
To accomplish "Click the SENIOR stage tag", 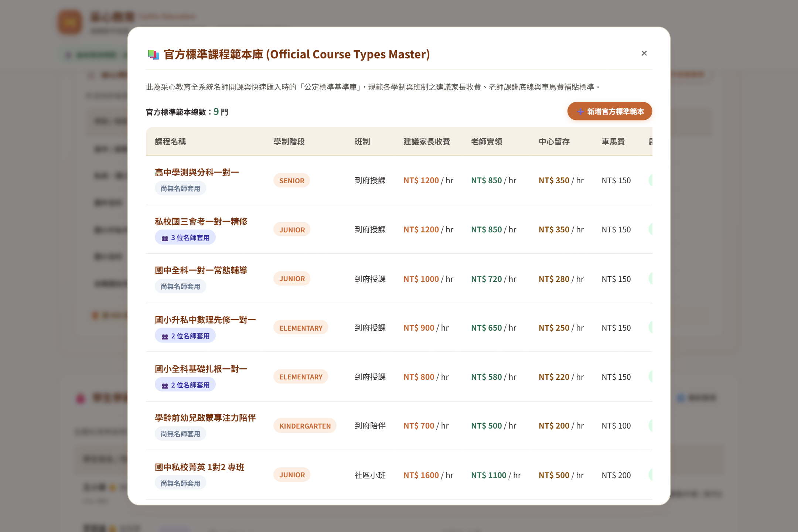I will pos(292,181).
